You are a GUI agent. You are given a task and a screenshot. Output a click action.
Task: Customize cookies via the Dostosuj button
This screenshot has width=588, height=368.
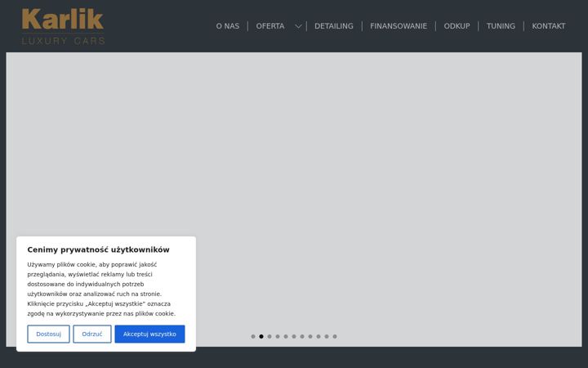click(x=48, y=334)
